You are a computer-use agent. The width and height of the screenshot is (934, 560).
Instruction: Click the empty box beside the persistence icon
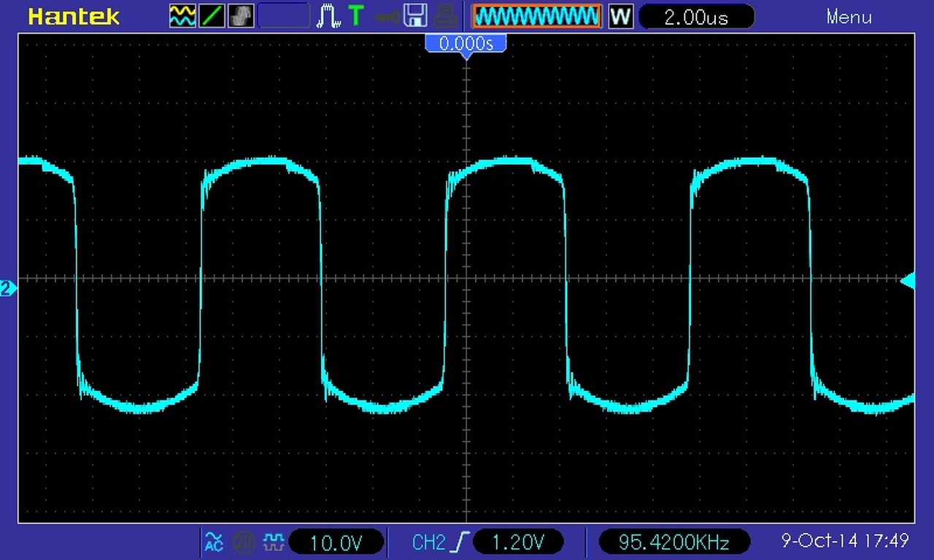284,16
